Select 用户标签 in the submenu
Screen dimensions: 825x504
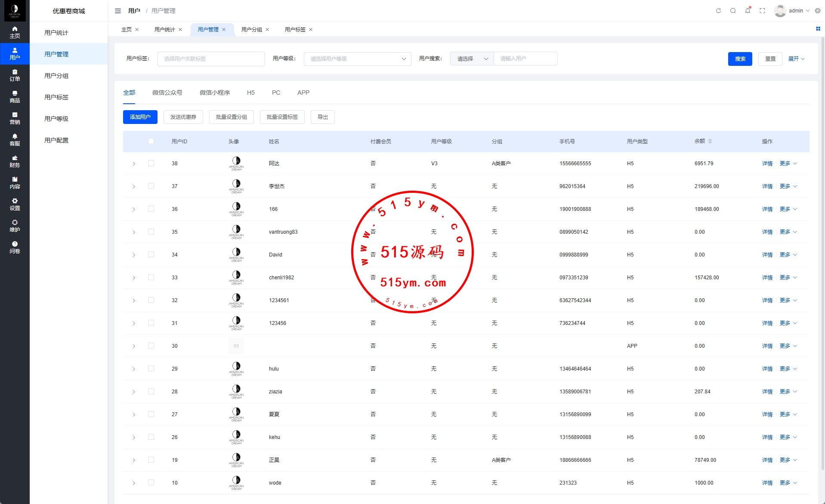tap(56, 97)
